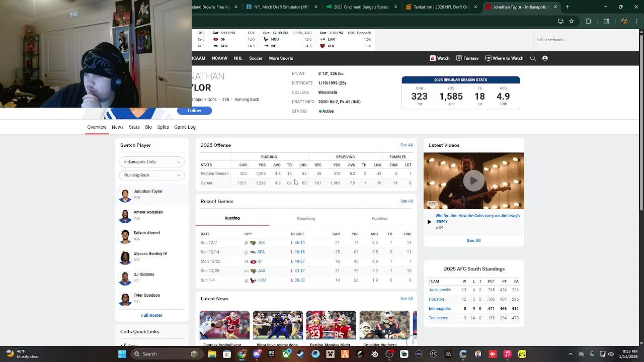Play the Win for Jim video

click(x=473, y=180)
